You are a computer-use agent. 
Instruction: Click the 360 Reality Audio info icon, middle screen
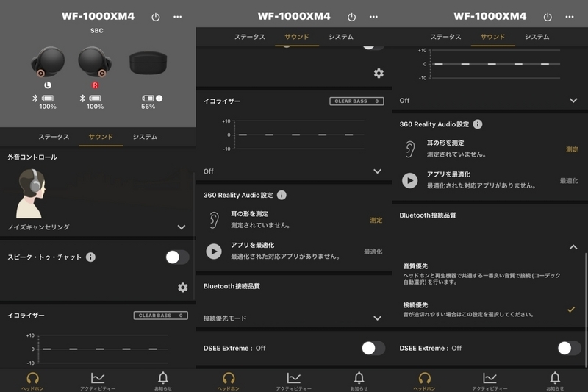click(282, 195)
